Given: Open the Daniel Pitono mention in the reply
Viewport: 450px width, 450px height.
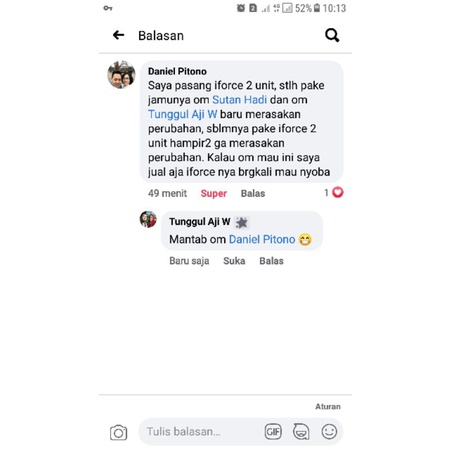Looking at the screenshot, I should click(x=262, y=239).
